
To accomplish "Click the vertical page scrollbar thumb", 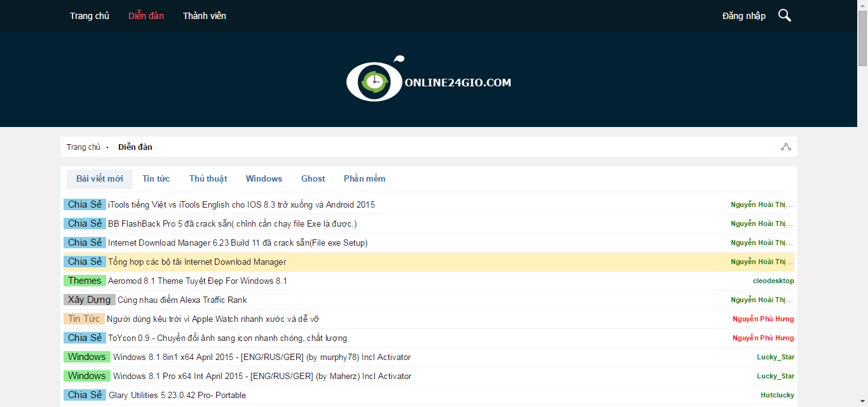I will click(x=862, y=38).
